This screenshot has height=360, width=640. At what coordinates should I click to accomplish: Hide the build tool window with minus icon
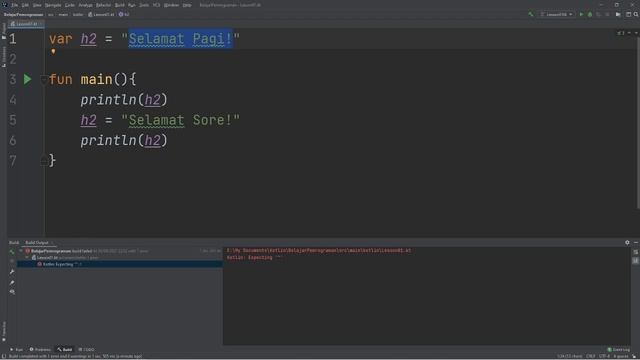[x=636, y=242]
